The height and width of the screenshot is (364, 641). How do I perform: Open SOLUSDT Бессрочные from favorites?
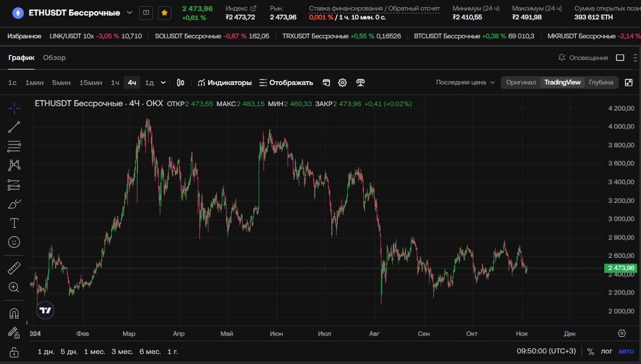[212, 36]
